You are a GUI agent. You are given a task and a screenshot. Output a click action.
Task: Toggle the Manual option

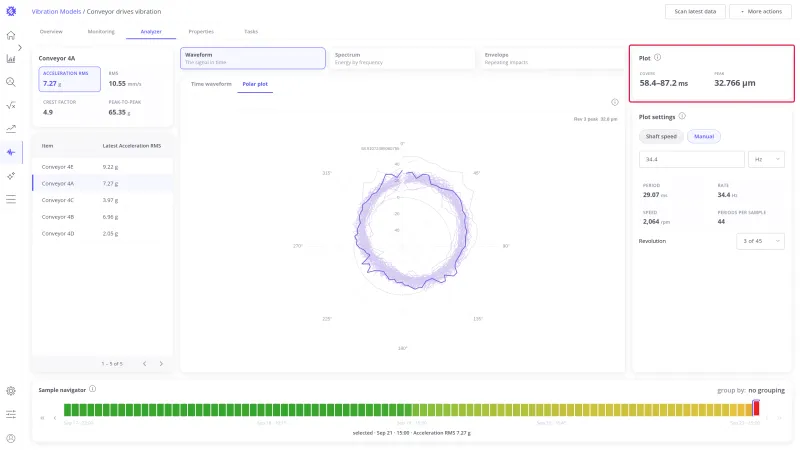coord(704,136)
